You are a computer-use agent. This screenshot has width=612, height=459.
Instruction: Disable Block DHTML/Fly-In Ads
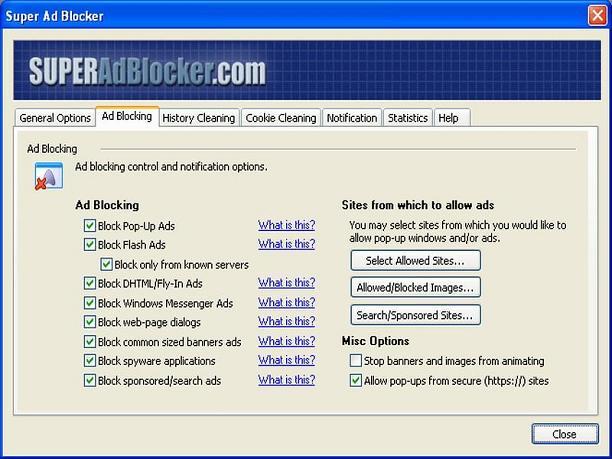pyautogui.click(x=90, y=283)
